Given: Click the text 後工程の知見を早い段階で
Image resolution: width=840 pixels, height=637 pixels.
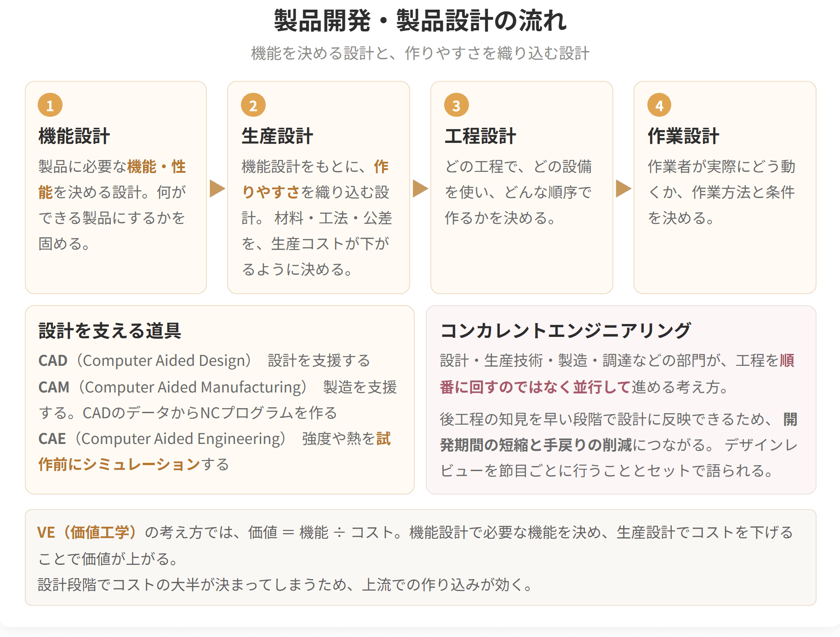Looking at the screenshot, I should click(528, 419).
